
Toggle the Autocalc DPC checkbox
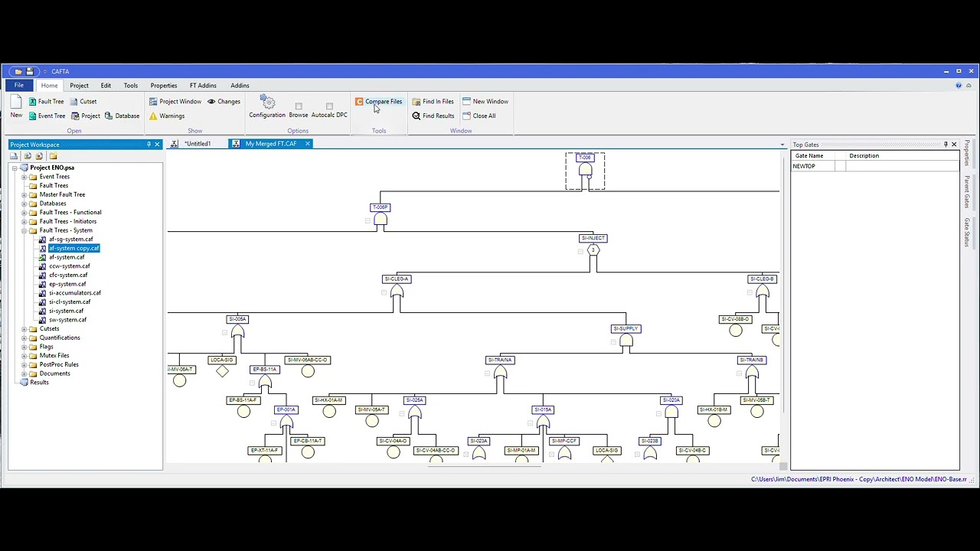point(329,106)
